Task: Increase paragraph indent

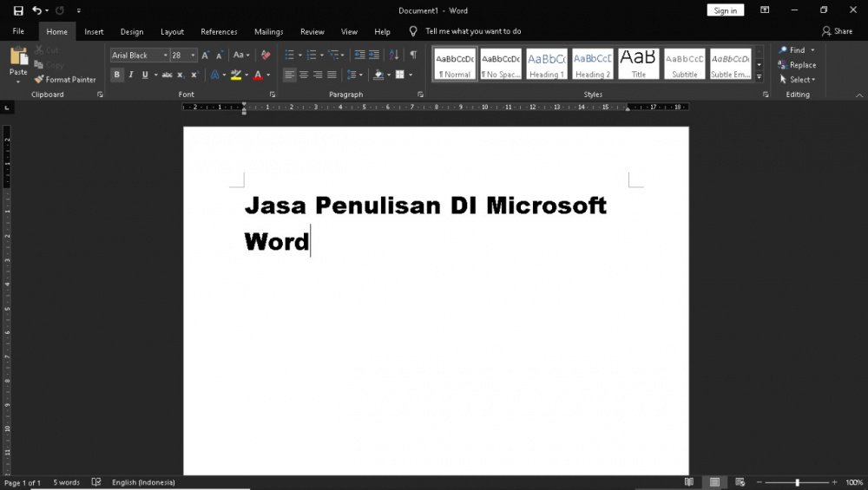Action: (374, 55)
